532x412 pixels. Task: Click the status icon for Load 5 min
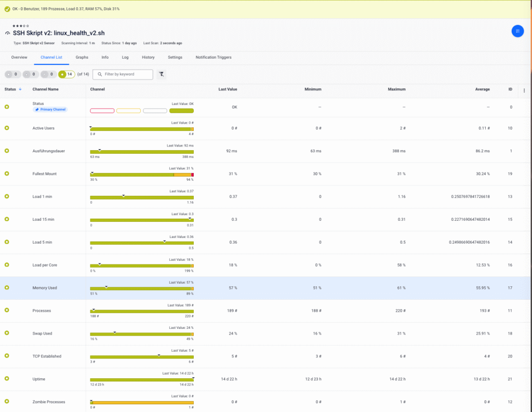[x=7, y=242]
